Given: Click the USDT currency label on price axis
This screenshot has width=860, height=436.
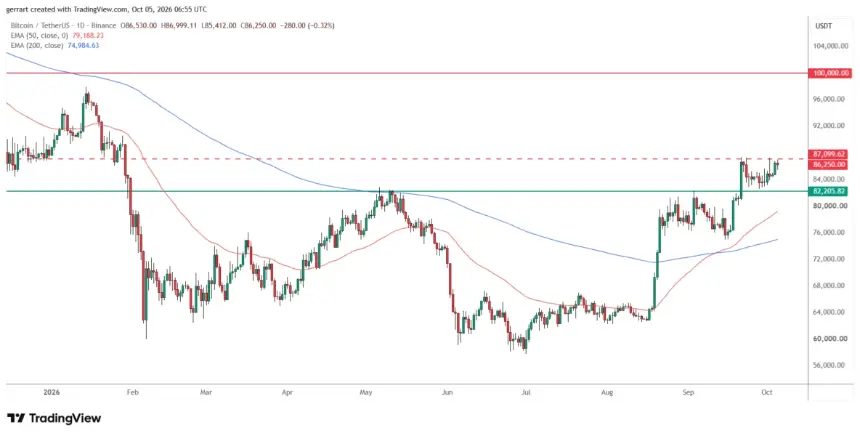Looking at the screenshot, I should [824, 26].
